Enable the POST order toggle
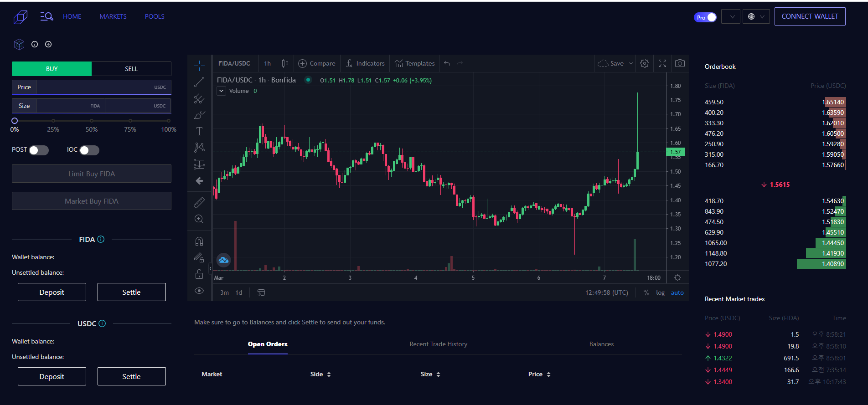The height and width of the screenshot is (405, 868). [39, 150]
